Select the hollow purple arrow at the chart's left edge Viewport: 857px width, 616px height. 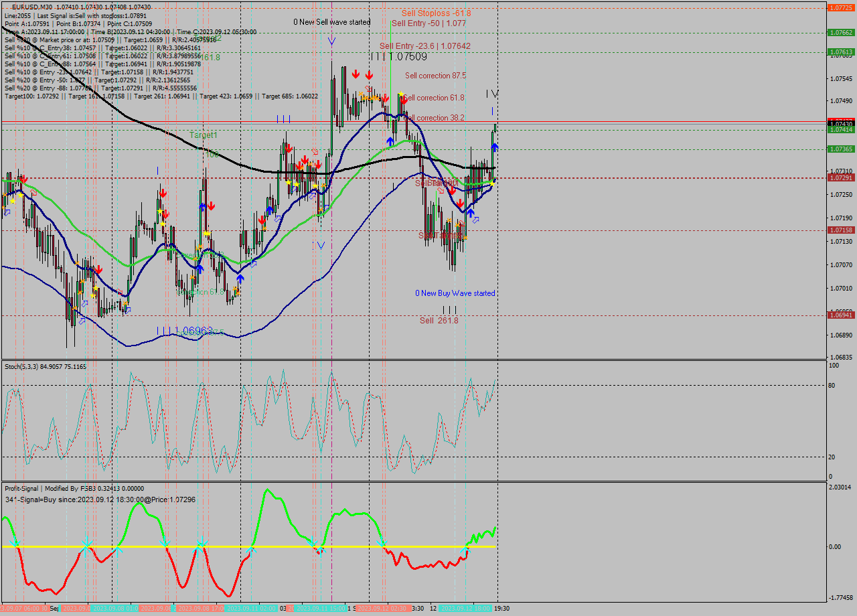point(7,212)
